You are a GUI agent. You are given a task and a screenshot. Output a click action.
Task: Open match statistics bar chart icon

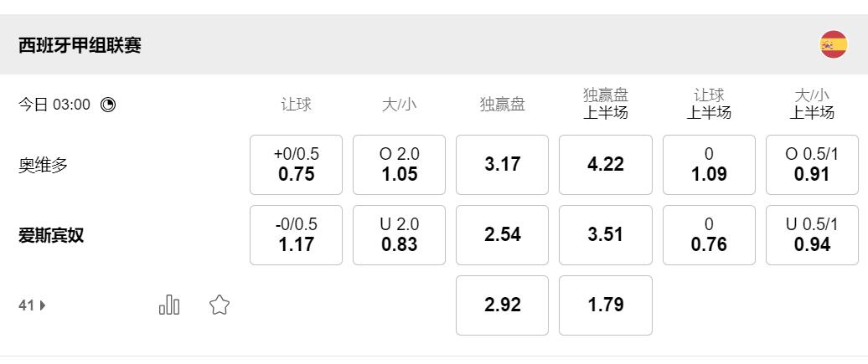pos(169,305)
